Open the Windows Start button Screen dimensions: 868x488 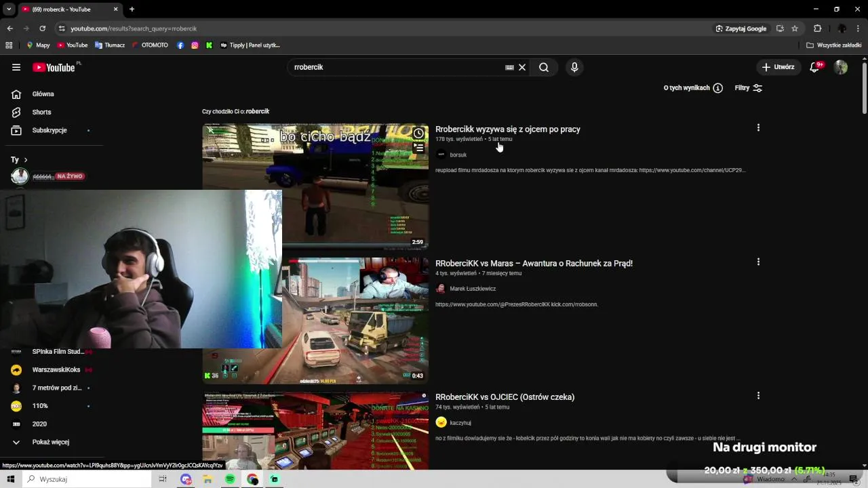tap(11, 479)
